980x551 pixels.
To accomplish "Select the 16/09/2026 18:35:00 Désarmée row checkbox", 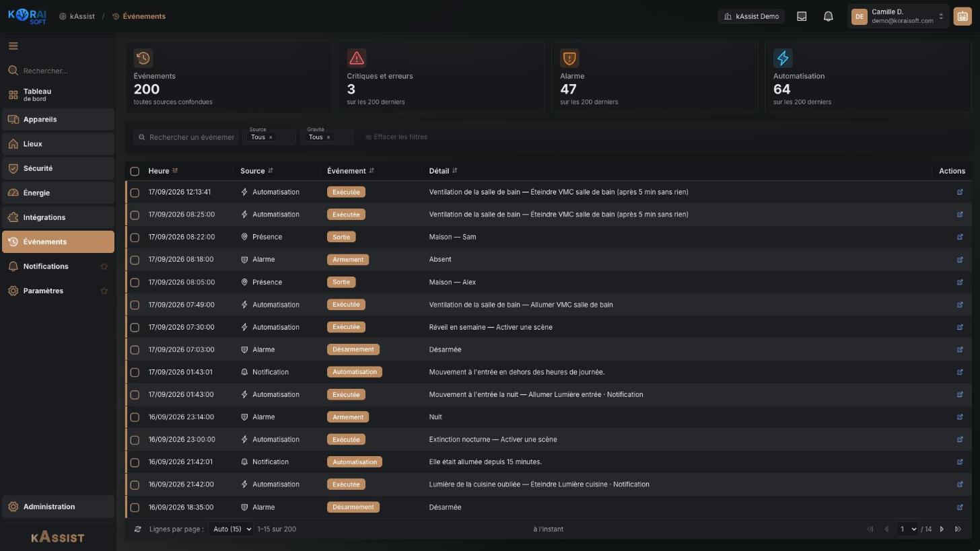I will pyautogui.click(x=135, y=507).
